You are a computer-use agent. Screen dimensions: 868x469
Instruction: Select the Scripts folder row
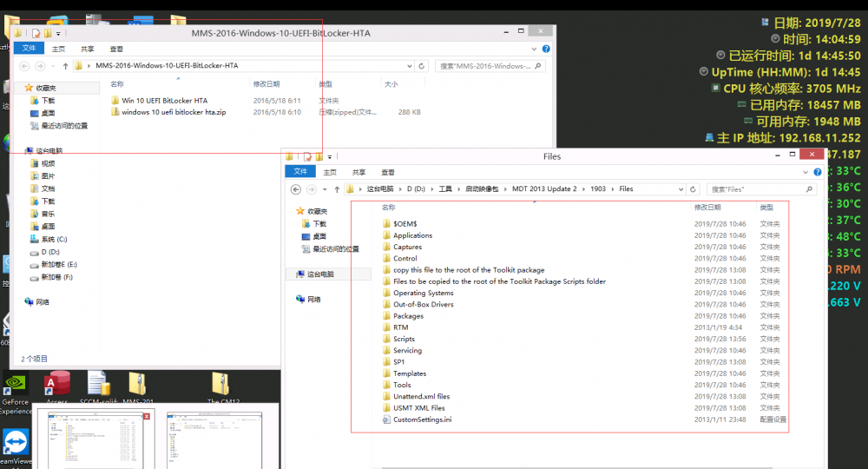click(582, 339)
